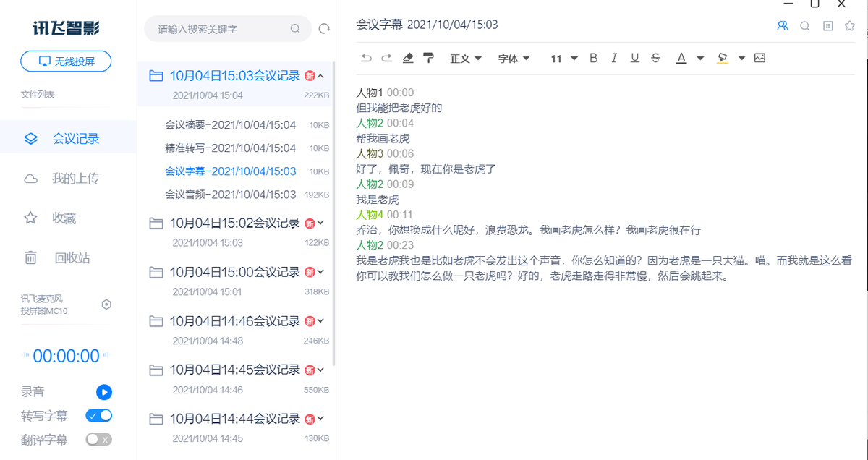868x460 pixels.
Task: Open the 字体 font dropdown
Action: 514,59
